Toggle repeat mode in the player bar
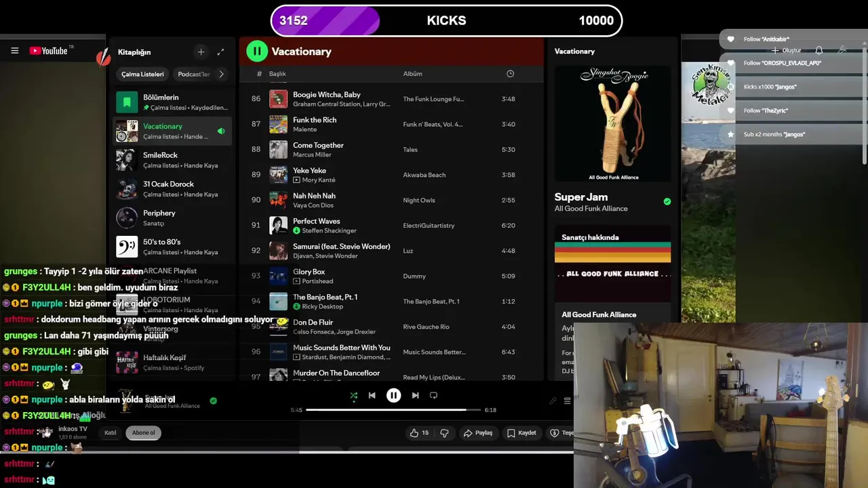 point(434,395)
